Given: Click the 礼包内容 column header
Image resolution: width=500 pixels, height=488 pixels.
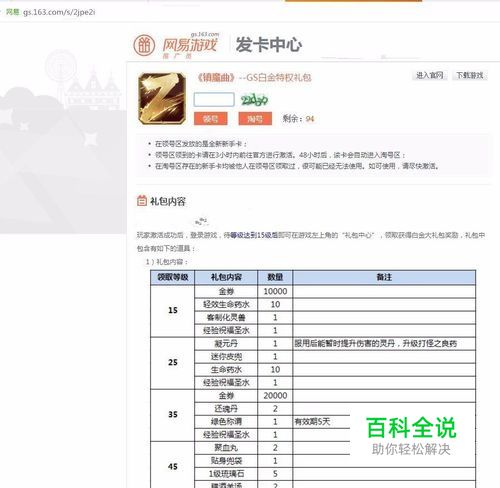Looking at the screenshot, I should 226,277.
